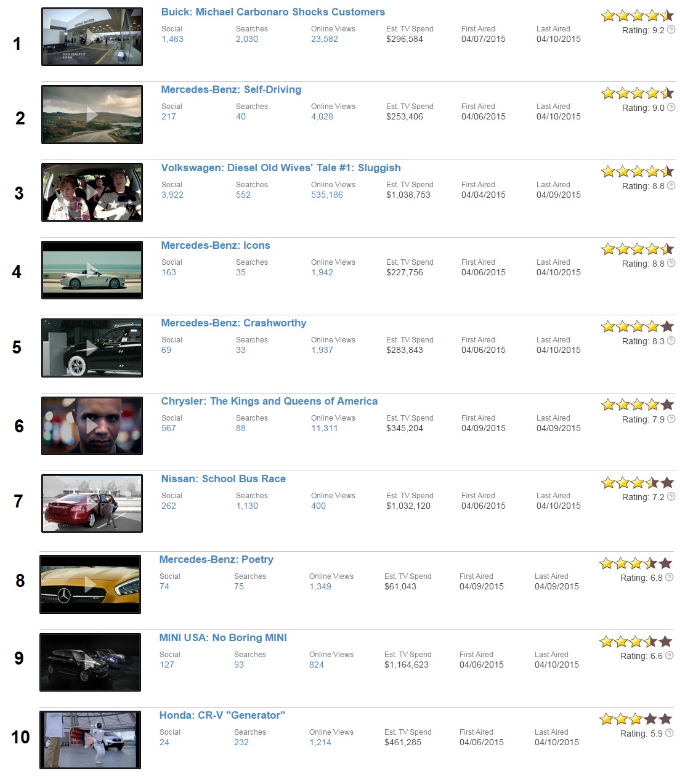Play the Mercedes-Benz Crashworthy video thumbnail
Screen dimensions: 685x784
[92, 348]
